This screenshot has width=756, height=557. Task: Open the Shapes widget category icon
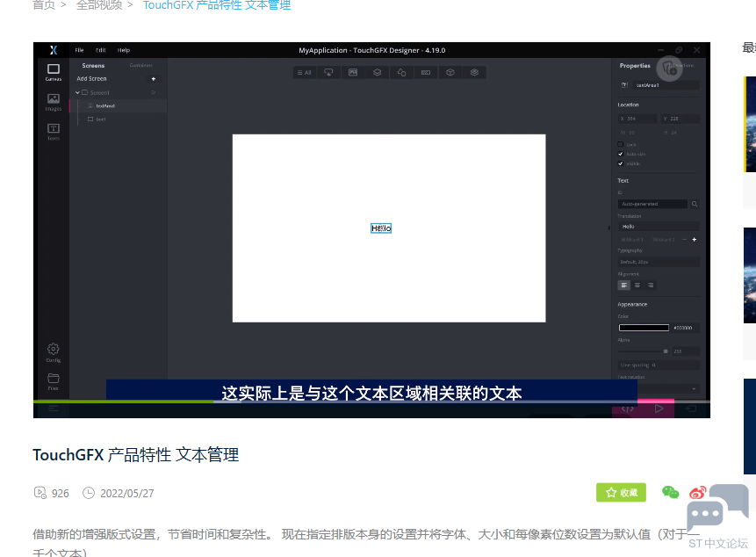click(401, 72)
